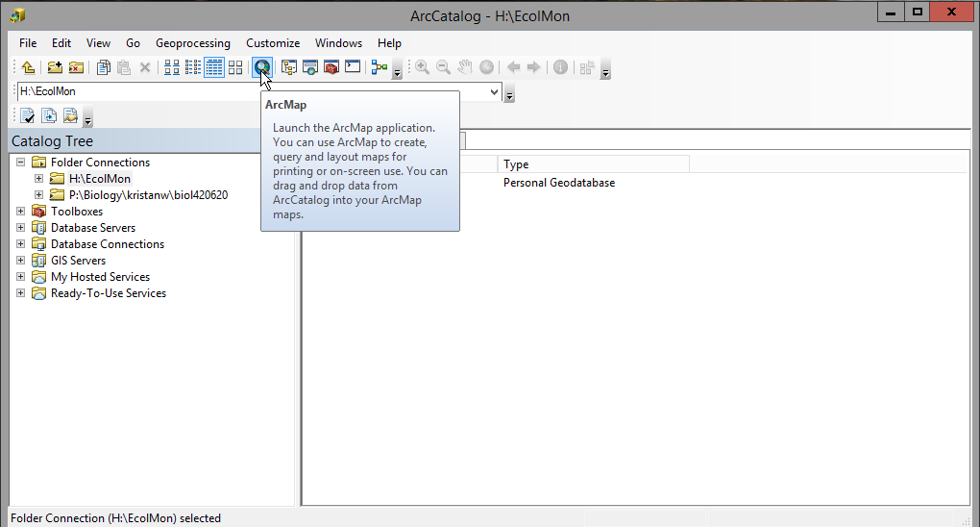The width and height of the screenshot is (980, 527).
Task: Expand the Database Servers node
Action: click(x=20, y=227)
